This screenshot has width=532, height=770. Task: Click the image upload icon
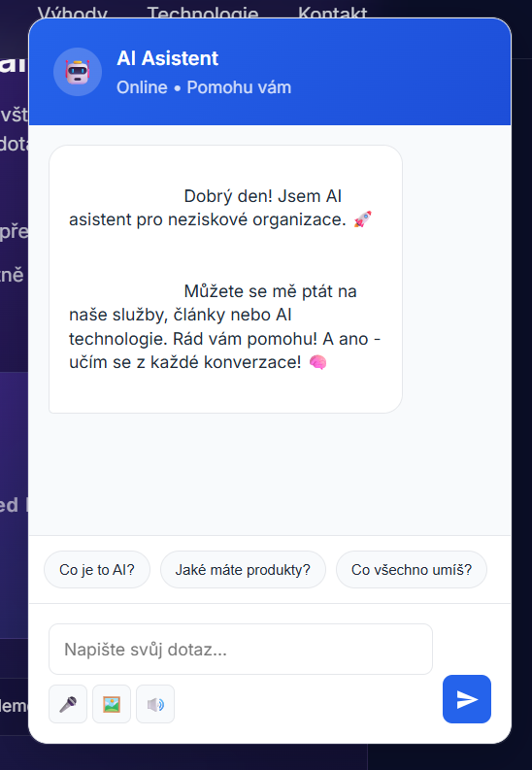point(112,704)
